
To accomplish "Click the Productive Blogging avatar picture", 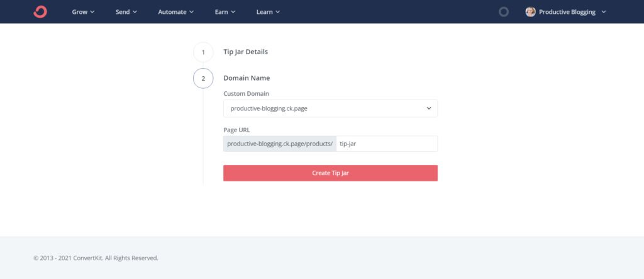I will tap(530, 12).
